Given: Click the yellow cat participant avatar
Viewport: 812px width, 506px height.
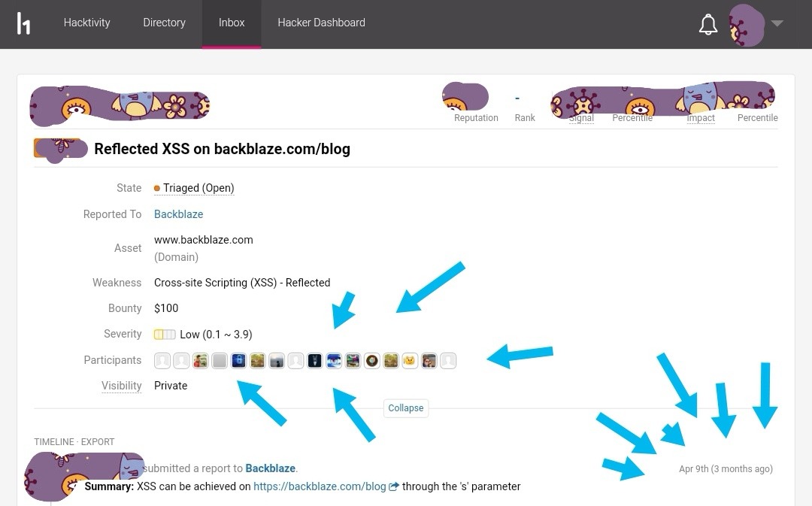Looking at the screenshot, I should (410, 361).
